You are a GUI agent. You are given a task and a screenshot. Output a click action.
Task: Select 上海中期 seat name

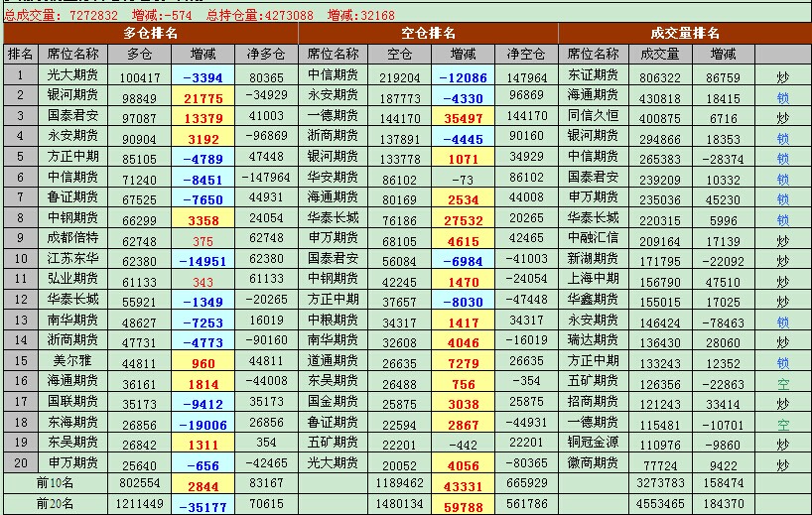pos(593,279)
